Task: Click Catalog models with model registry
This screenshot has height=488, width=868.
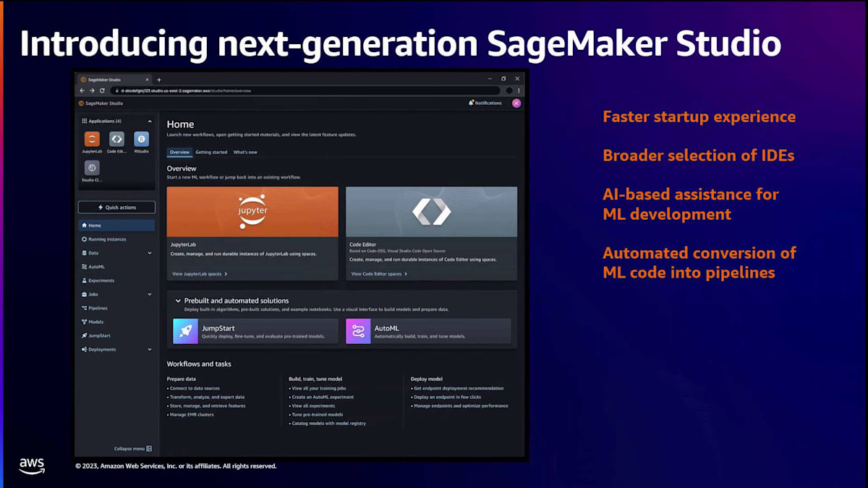Action: 327,423
